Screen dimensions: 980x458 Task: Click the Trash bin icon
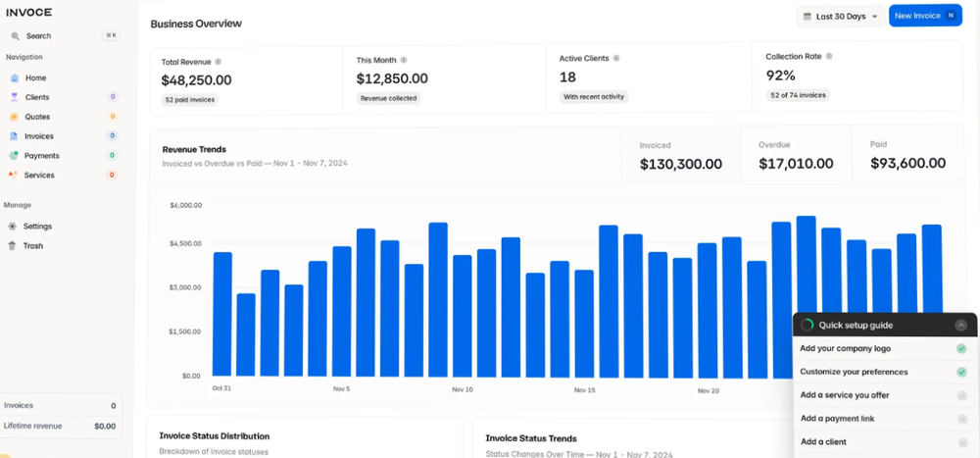coord(13,246)
